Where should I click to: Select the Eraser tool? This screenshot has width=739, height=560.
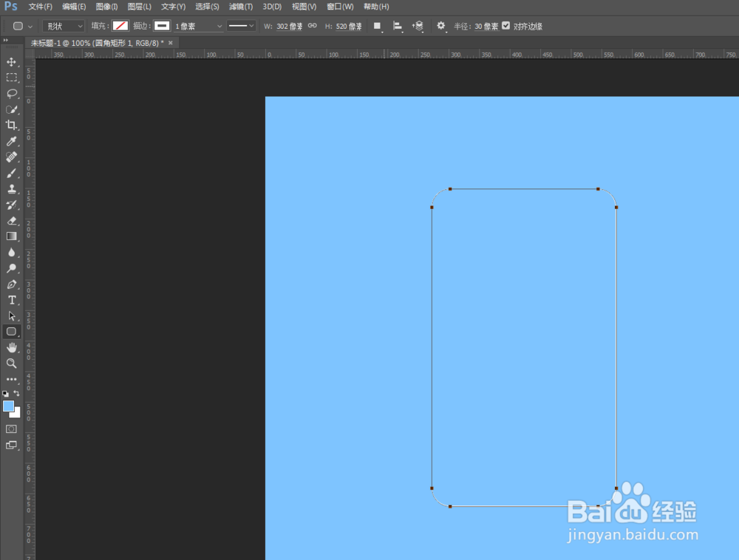click(x=11, y=220)
